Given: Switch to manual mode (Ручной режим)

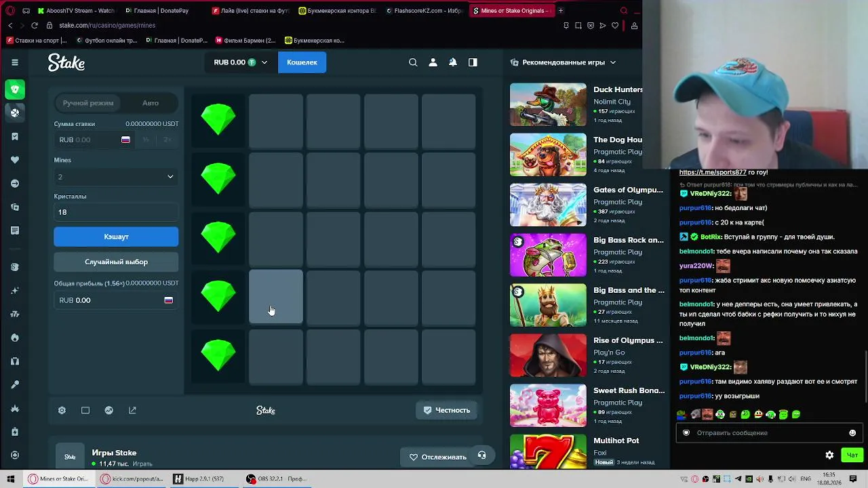Looking at the screenshot, I should pyautogui.click(x=88, y=103).
